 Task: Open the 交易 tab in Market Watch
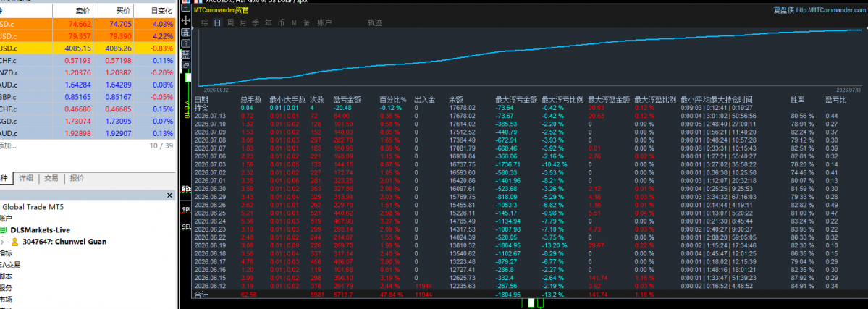tap(51, 178)
